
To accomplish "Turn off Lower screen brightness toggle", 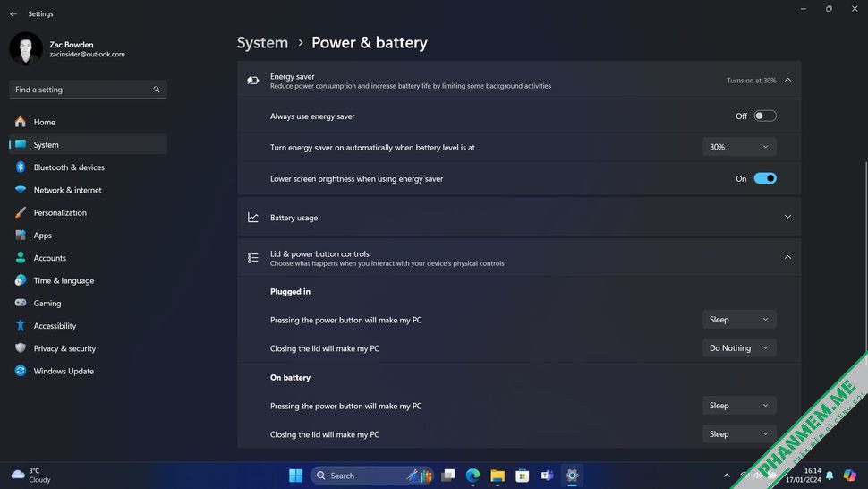I will pyautogui.click(x=765, y=178).
